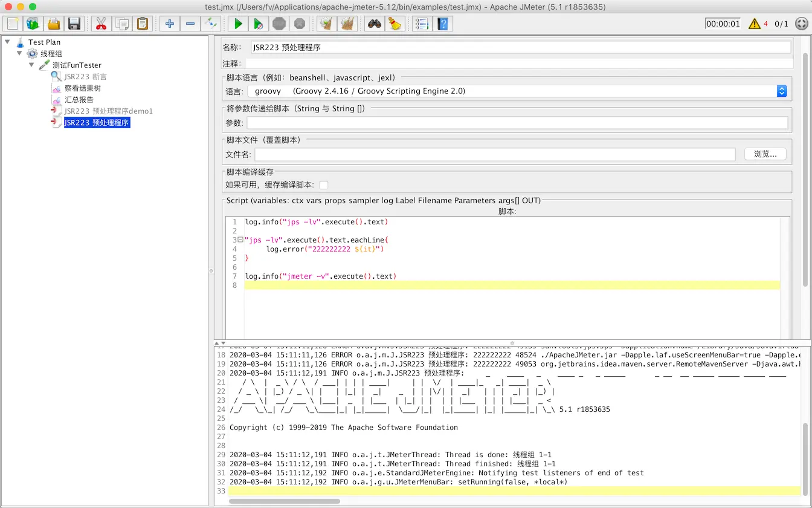Click the 浏览... browse button
The height and width of the screenshot is (508, 812).
click(765, 154)
